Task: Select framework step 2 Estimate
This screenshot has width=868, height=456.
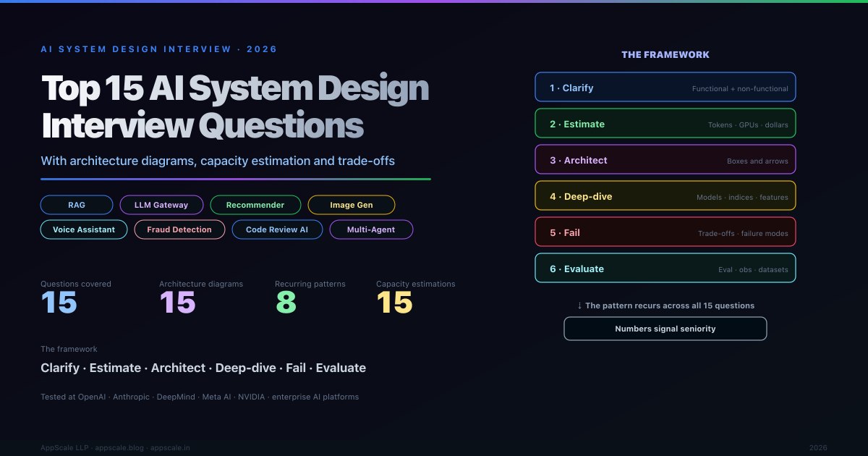Action: click(665, 124)
